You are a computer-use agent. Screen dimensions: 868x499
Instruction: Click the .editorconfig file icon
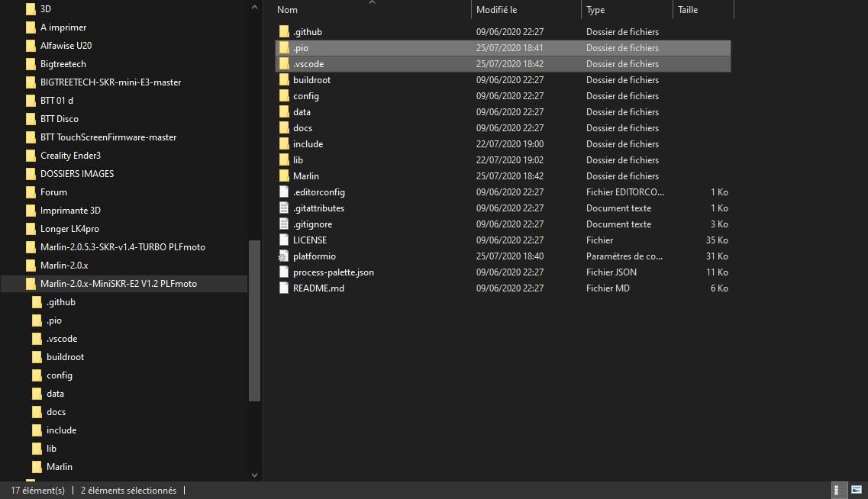pyautogui.click(x=284, y=192)
